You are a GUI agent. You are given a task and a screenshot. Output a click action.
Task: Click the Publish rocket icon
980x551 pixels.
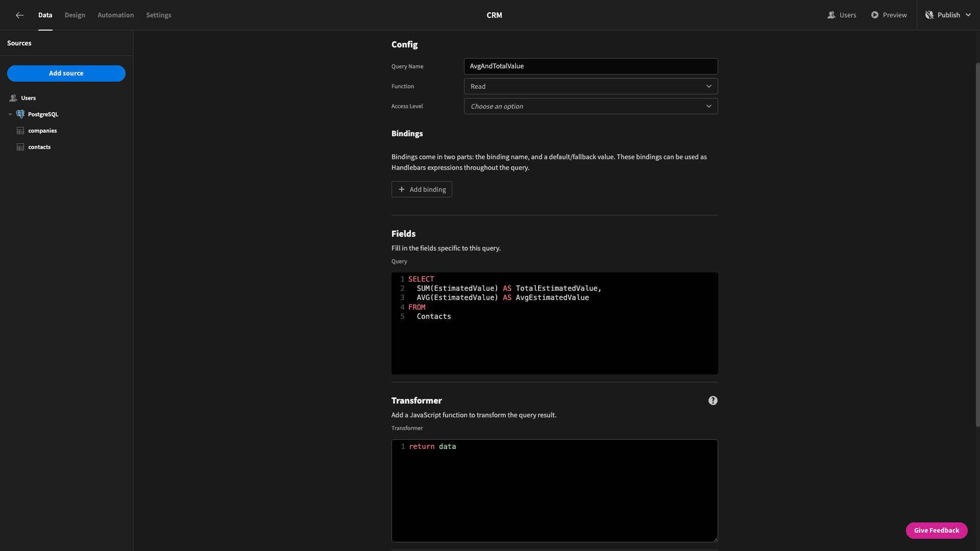coord(929,15)
